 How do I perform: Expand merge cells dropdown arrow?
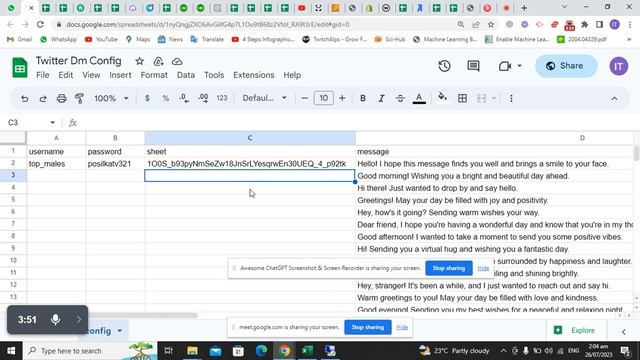[x=493, y=98]
